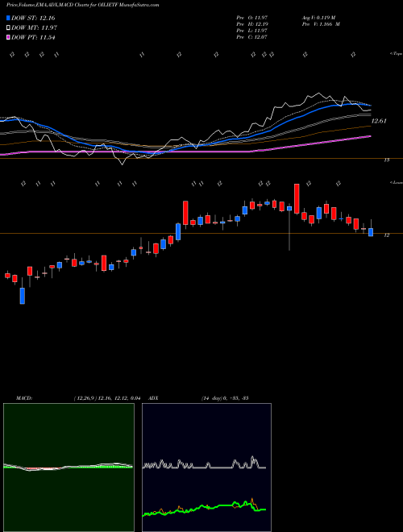Click the last blue candlestick on the right
Image resolution: width=403 pixels, height=532 pixels.
pos(371,232)
